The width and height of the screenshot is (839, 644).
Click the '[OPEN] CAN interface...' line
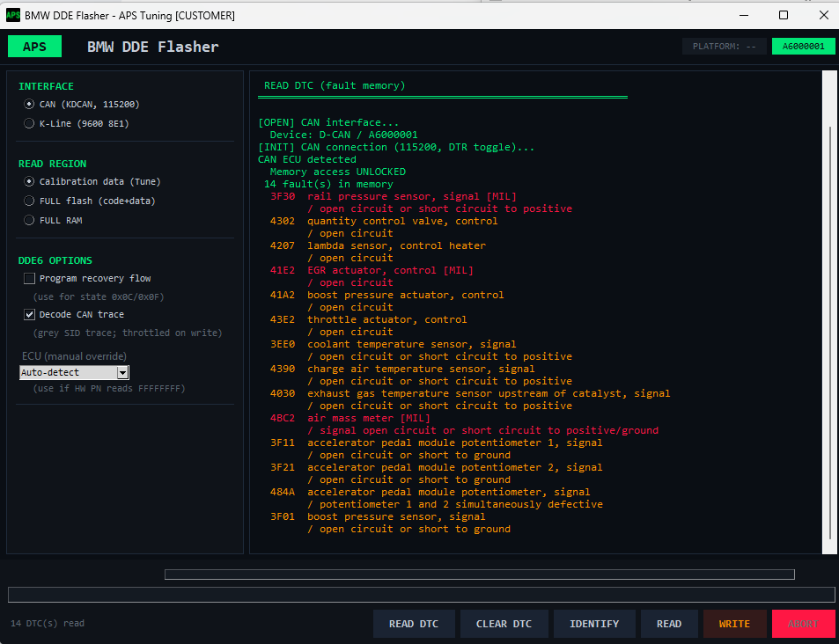click(x=328, y=122)
